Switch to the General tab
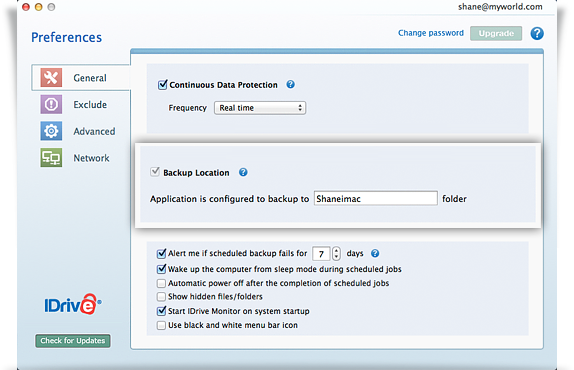Image resolution: width=574 pixels, height=370 pixels. point(81,78)
